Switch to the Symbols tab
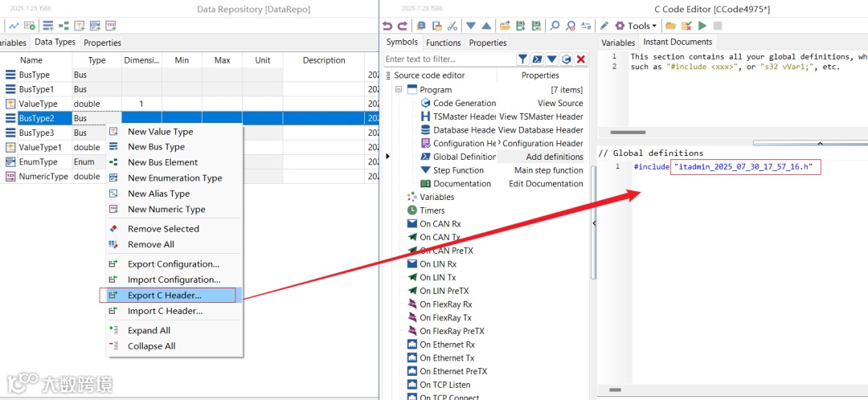868x400 pixels. (402, 42)
